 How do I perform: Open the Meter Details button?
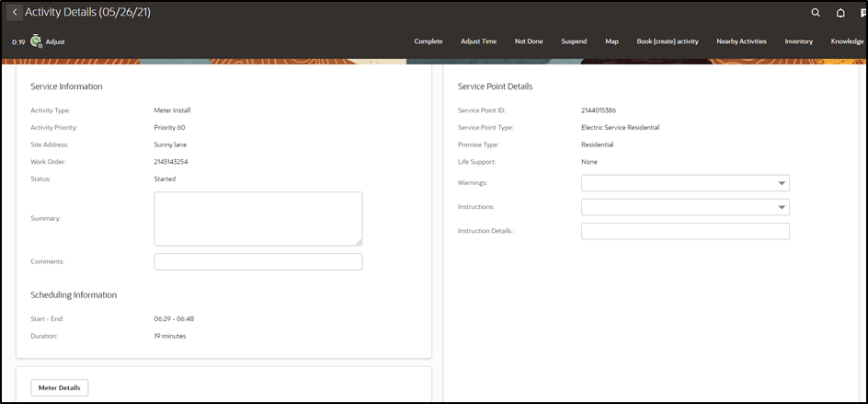tap(59, 388)
